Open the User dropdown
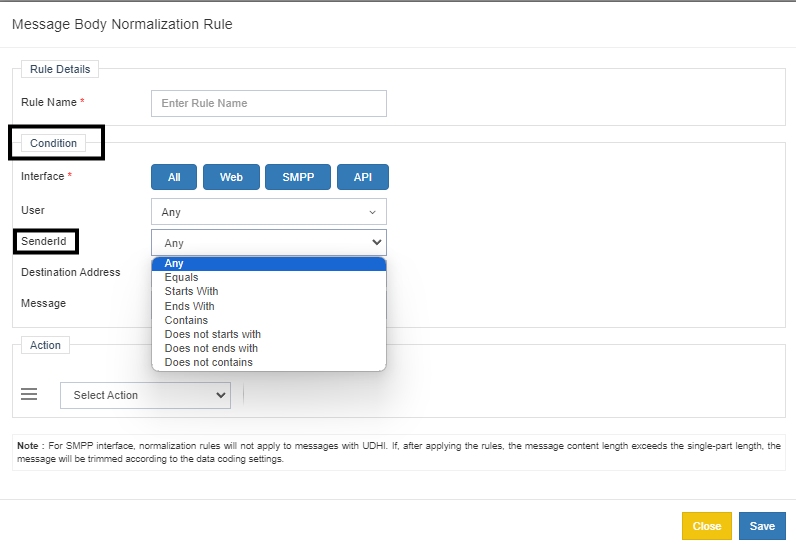This screenshot has width=796, height=551. click(x=268, y=212)
